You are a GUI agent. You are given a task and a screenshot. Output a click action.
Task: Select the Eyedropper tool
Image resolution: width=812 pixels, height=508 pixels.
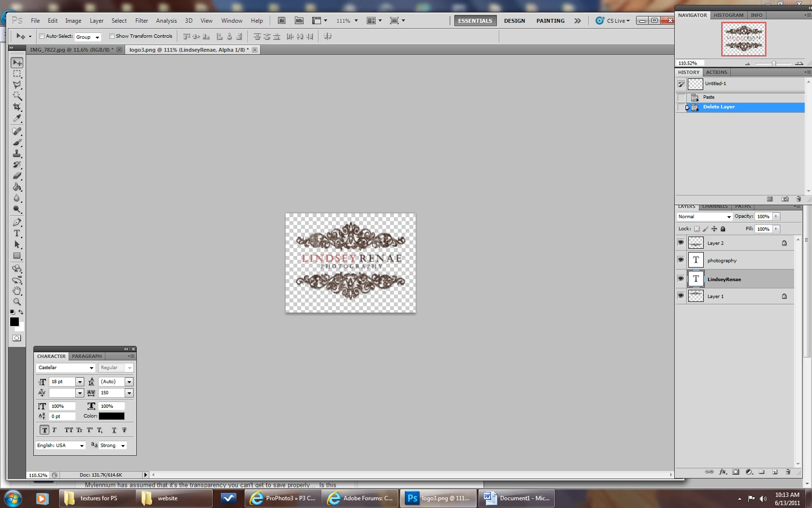17,118
